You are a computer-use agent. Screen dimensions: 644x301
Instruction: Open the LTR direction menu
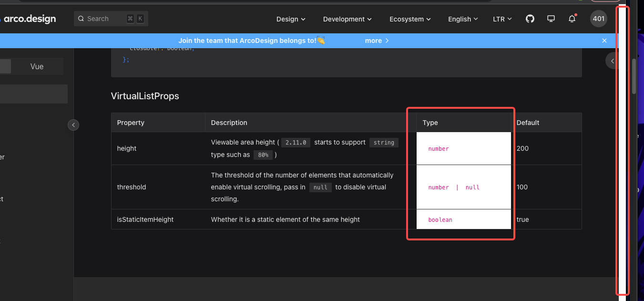[x=502, y=19]
